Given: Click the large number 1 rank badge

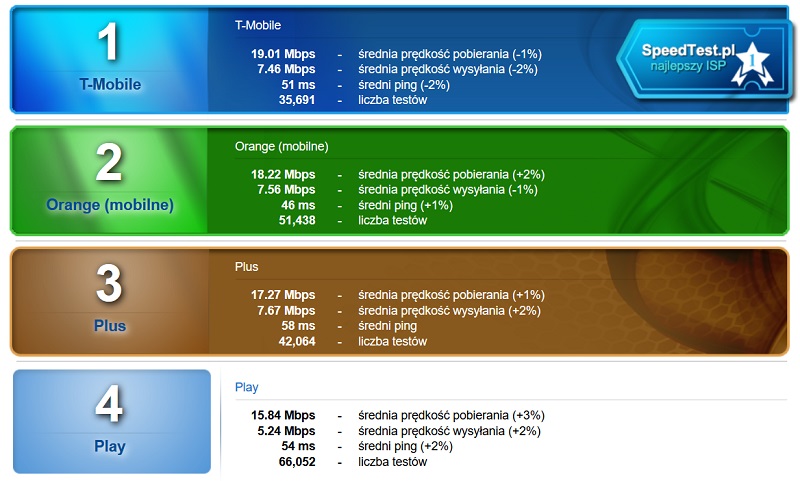Looking at the screenshot, I should point(110,42).
